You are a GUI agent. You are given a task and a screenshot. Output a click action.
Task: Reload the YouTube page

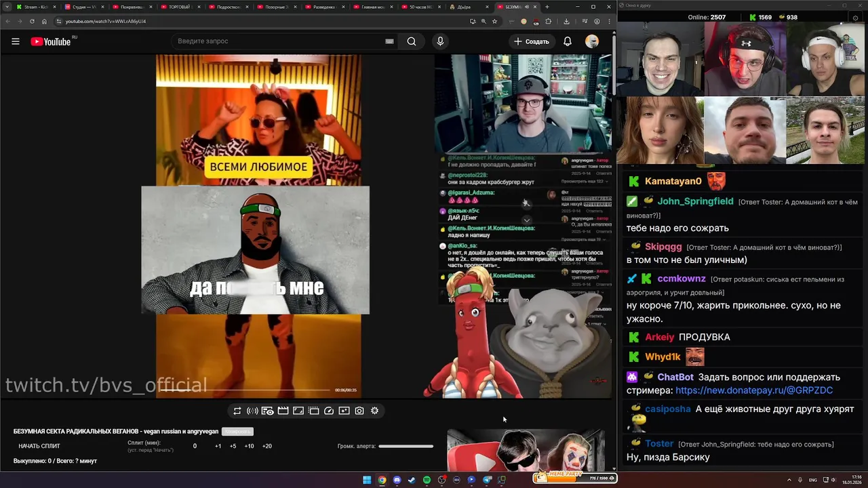click(x=32, y=21)
